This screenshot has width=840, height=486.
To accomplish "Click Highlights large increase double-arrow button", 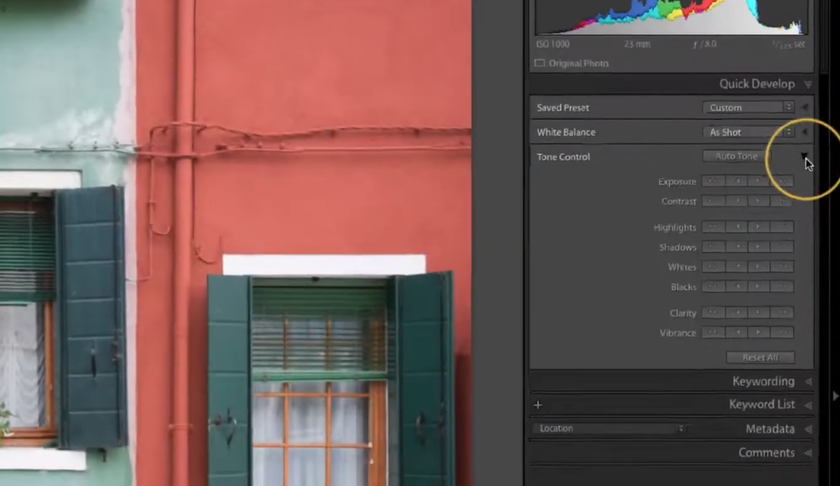I will 782,227.
